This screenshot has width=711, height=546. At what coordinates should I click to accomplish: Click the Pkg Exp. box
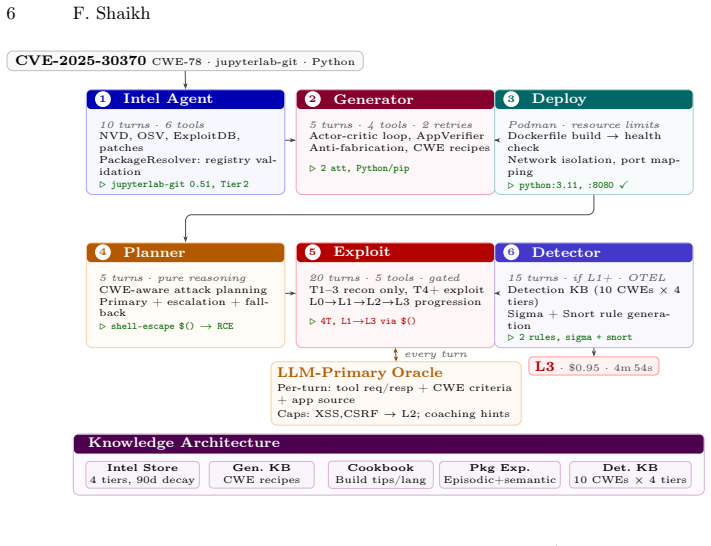(x=500, y=474)
